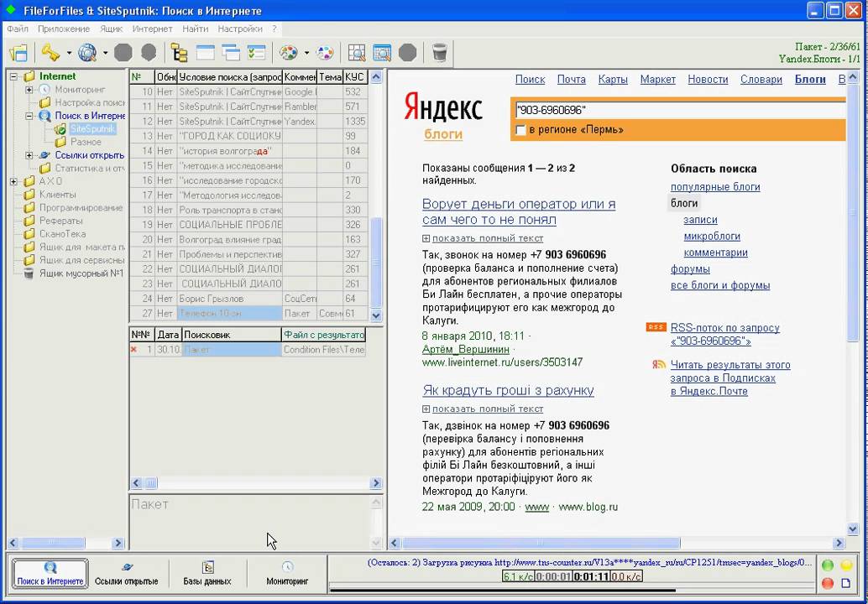Open the Интернет menu

pyautogui.click(x=153, y=29)
